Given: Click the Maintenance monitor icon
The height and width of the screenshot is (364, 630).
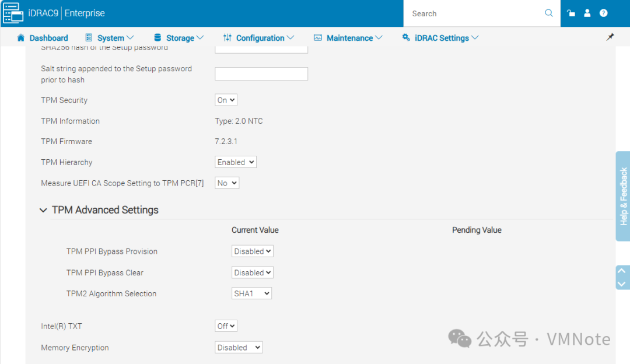Looking at the screenshot, I should click(318, 38).
